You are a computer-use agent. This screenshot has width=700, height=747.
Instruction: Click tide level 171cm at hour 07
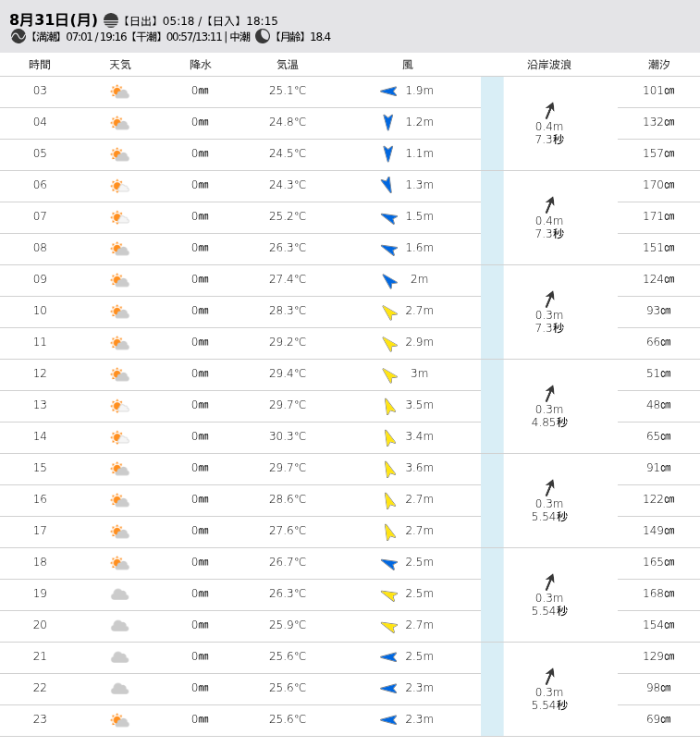tap(658, 216)
